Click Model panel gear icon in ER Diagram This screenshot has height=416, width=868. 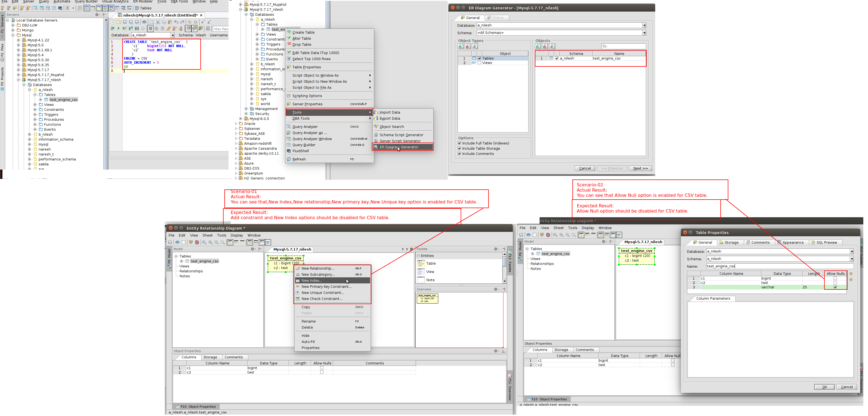click(253, 249)
